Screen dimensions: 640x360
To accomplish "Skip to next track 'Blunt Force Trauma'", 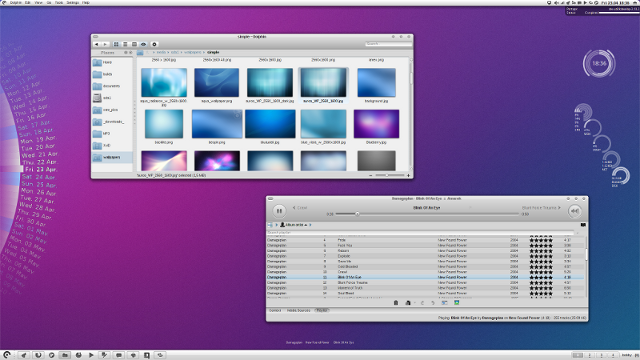I will click(x=541, y=208).
